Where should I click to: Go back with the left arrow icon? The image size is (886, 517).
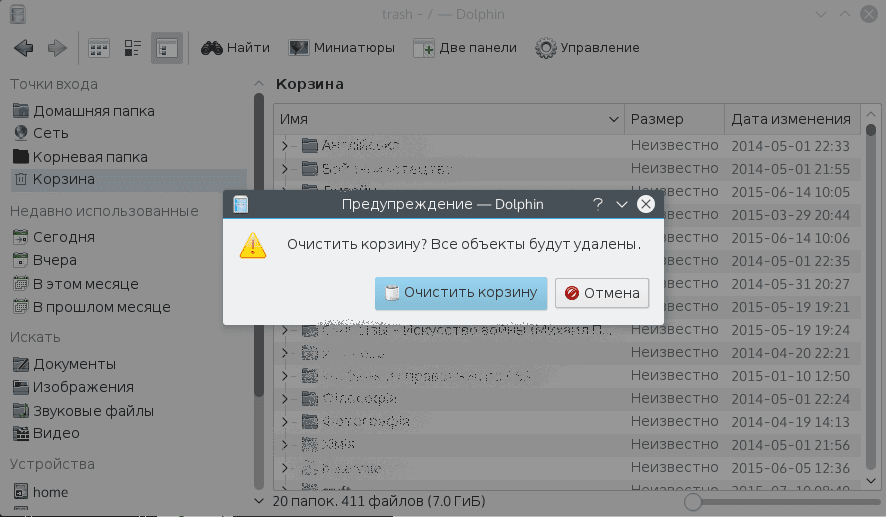tap(24, 48)
